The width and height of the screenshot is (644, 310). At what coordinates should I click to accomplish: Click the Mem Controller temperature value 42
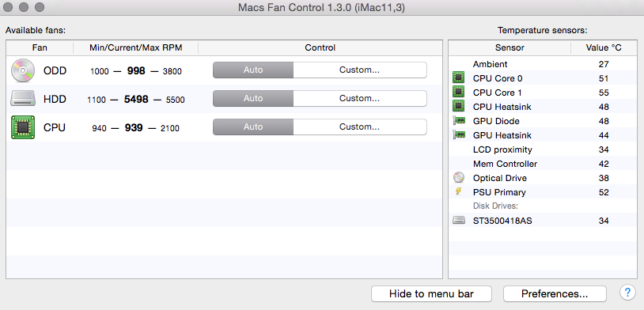(x=604, y=164)
